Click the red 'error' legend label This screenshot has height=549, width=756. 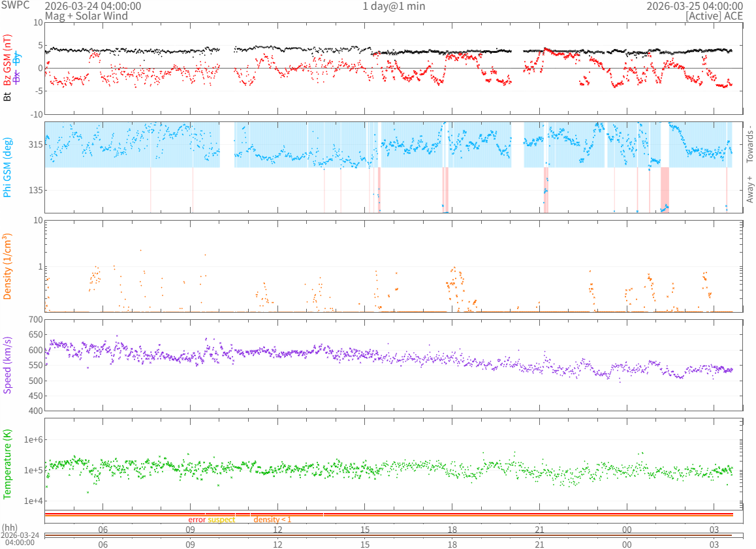point(197,520)
